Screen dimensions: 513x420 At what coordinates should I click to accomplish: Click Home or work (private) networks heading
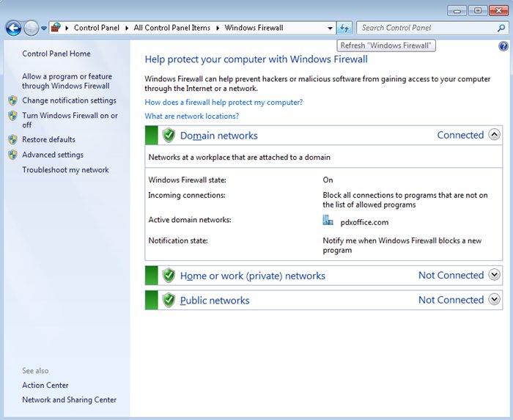(253, 276)
